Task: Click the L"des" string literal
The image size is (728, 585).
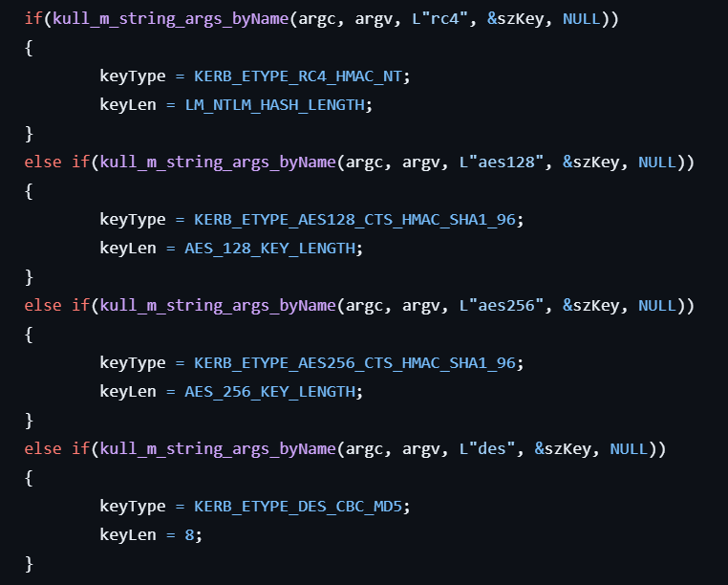Action: pyautogui.click(x=487, y=449)
